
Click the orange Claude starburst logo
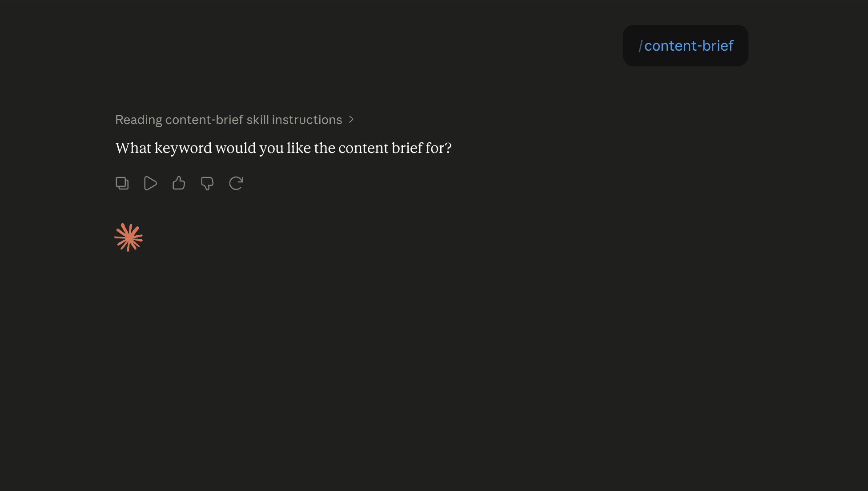pos(129,237)
